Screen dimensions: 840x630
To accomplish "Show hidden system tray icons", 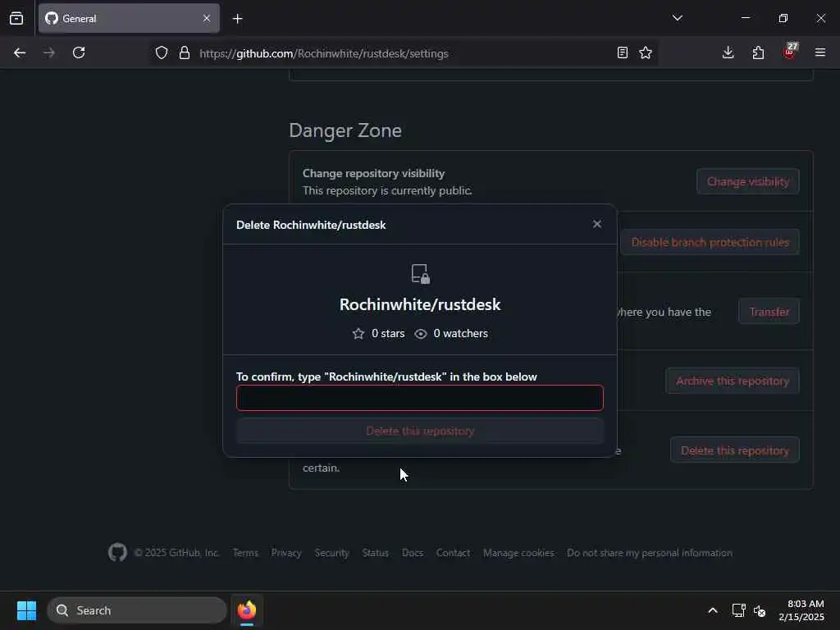I will coord(713,610).
